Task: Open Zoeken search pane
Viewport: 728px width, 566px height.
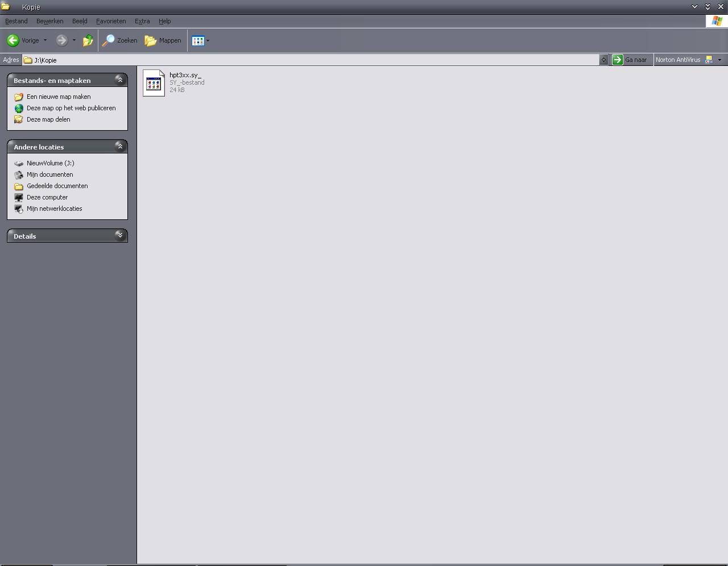Action: click(119, 40)
